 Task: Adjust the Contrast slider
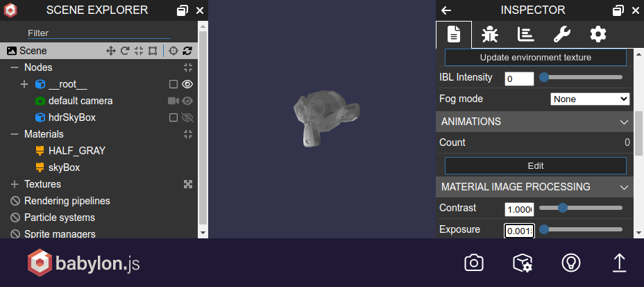click(581, 208)
